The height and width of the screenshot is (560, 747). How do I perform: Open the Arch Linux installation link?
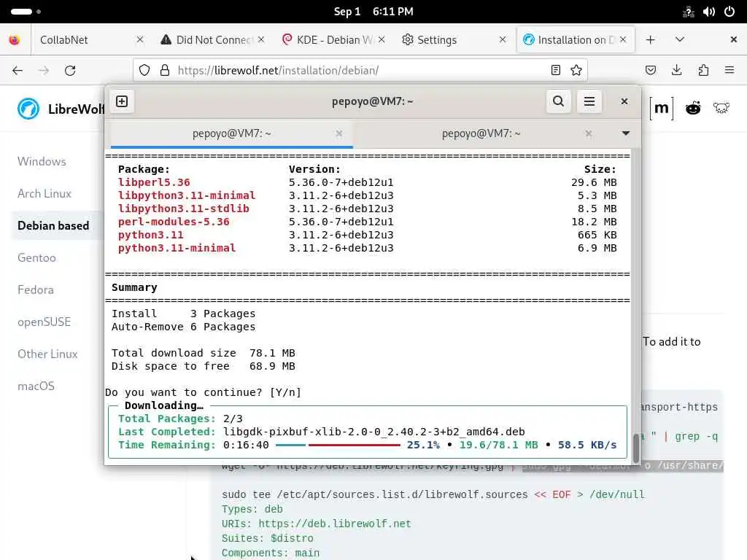coord(44,193)
